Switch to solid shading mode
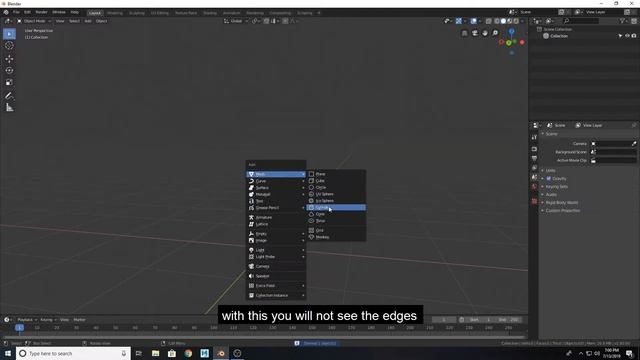This screenshot has width=640, height=360. click(503, 21)
